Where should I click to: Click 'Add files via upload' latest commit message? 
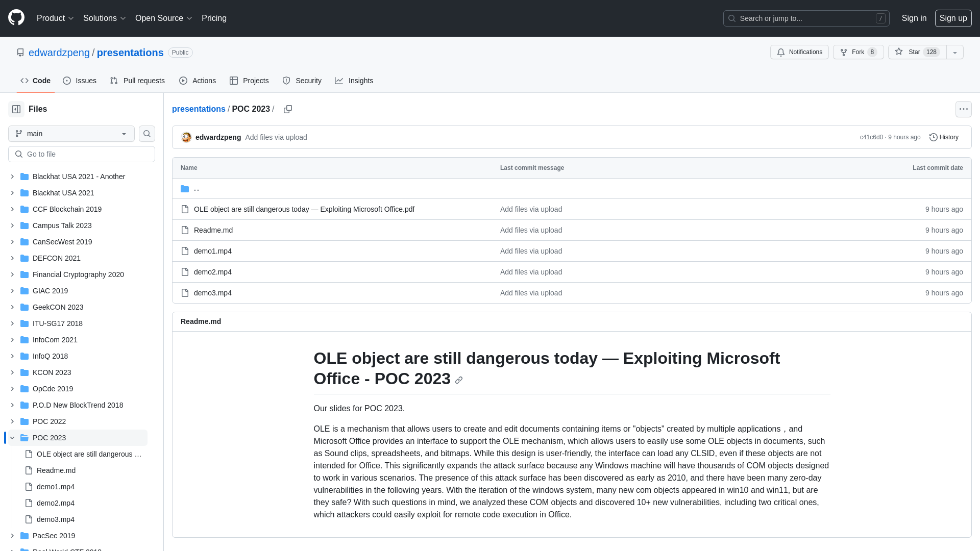coord(276,137)
